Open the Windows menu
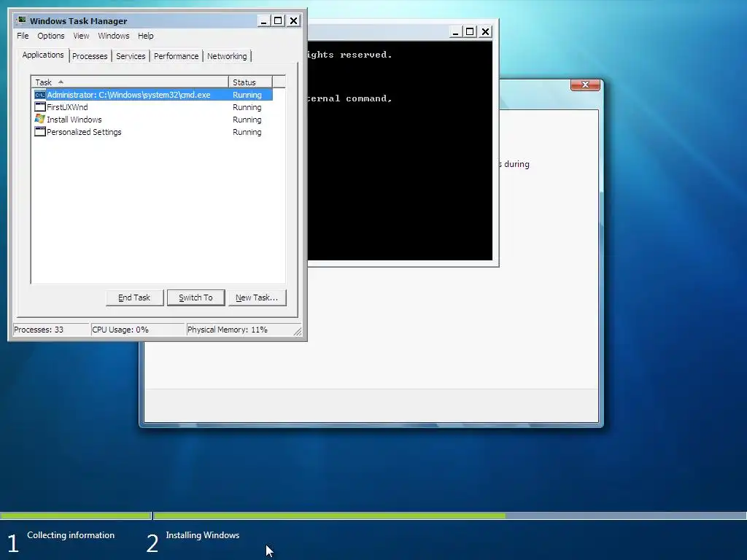The image size is (747, 560). coord(113,36)
